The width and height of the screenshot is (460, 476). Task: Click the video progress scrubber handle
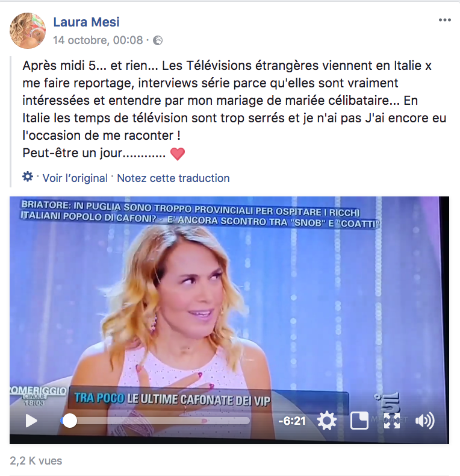[x=69, y=421]
